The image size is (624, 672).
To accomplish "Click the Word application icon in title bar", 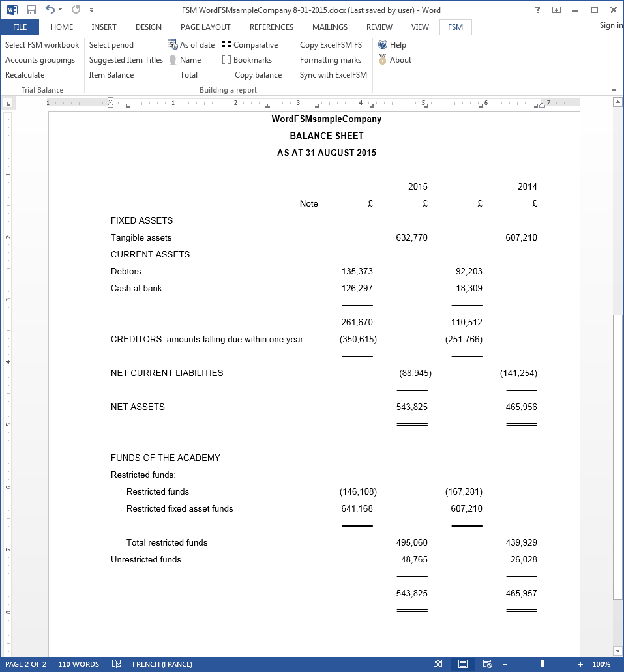I will click(x=12, y=9).
